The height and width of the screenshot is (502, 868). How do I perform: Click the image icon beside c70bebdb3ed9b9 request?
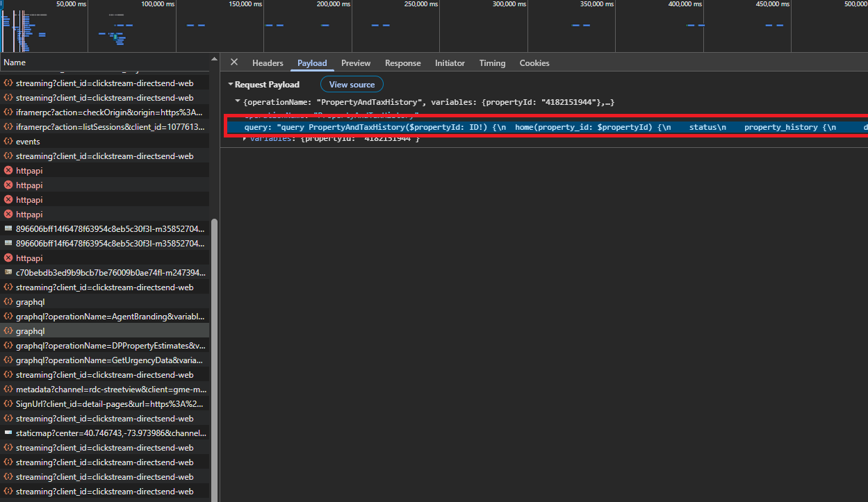click(x=8, y=273)
